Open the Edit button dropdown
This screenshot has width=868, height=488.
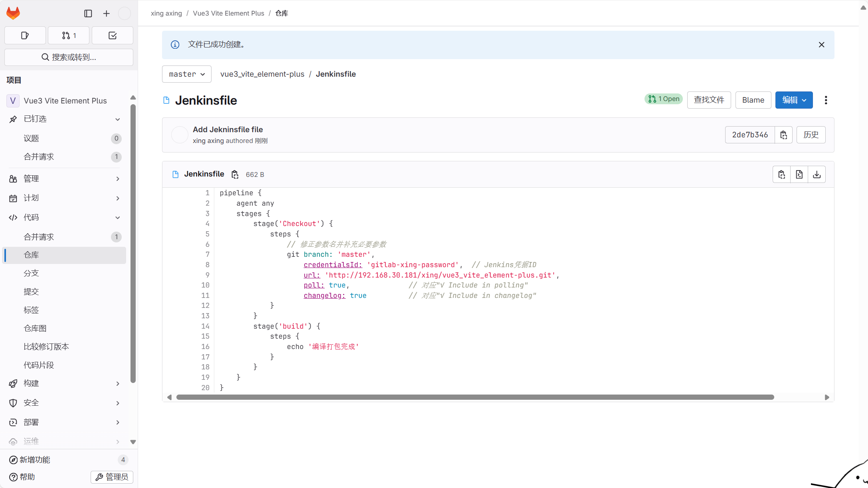[x=794, y=100]
